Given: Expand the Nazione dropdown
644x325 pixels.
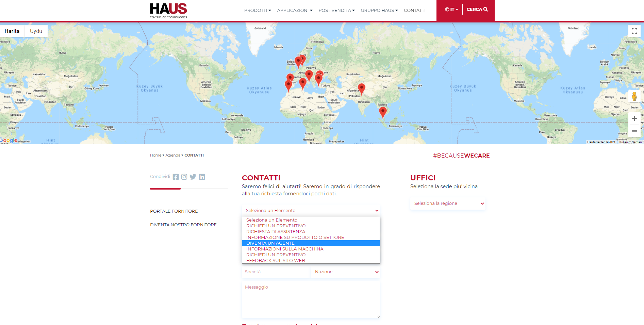Looking at the screenshot, I should pos(345,272).
